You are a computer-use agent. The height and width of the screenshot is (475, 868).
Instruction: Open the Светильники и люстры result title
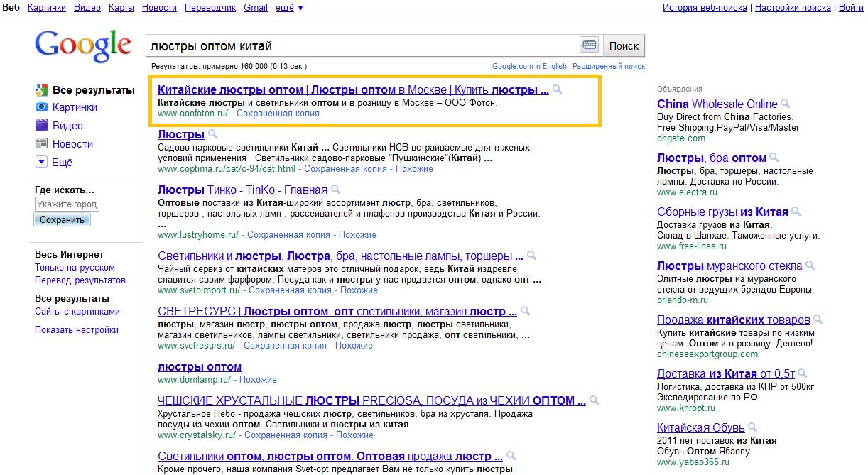(340, 256)
